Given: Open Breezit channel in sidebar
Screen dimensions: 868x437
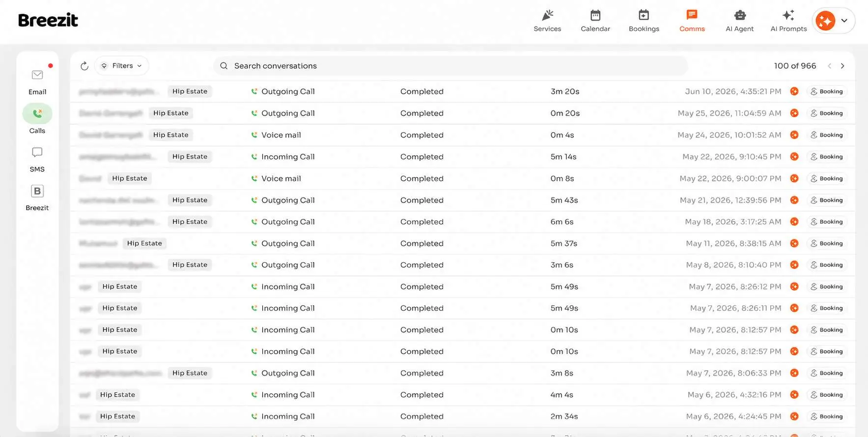Looking at the screenshot, I should [37, 198].
